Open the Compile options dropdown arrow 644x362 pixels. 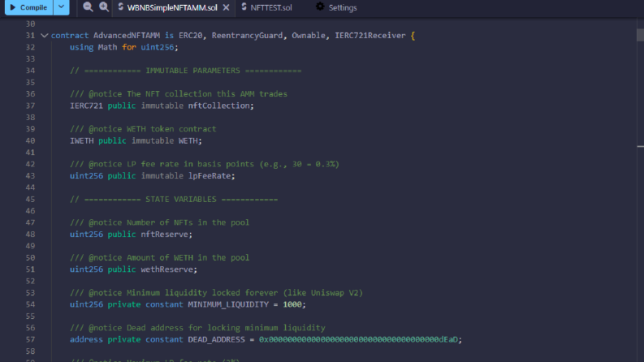coord(61,7)
